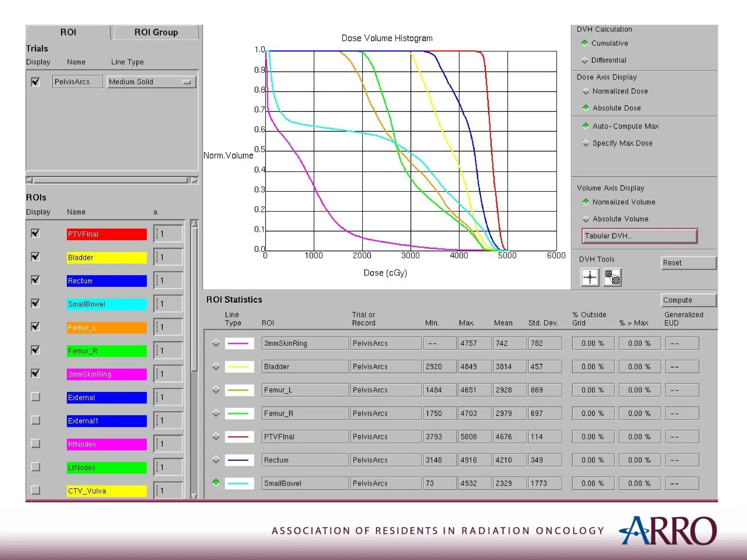Select the SmallBowel line type diamond indicator
Screen dimensions: 747x560
tap(216, 483)
